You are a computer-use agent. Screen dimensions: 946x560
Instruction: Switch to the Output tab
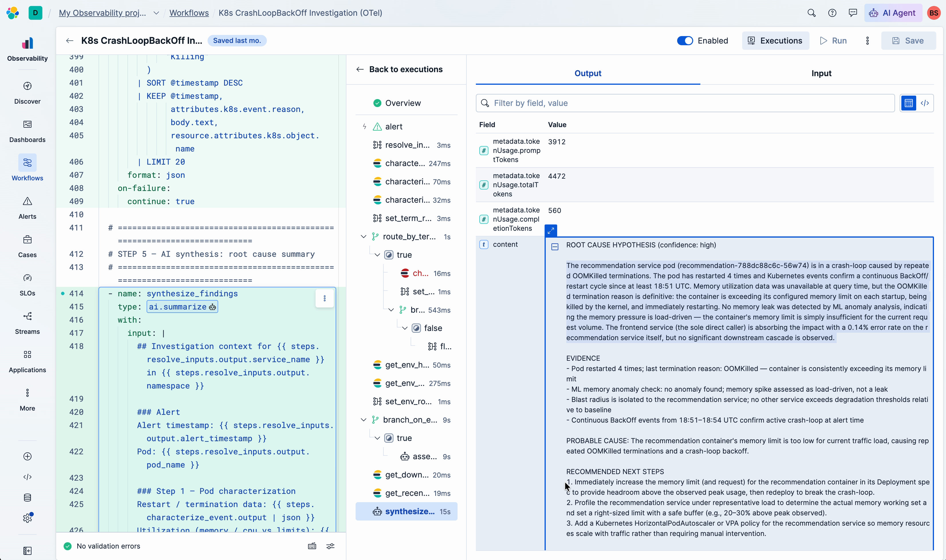click(x=588, y=73)
